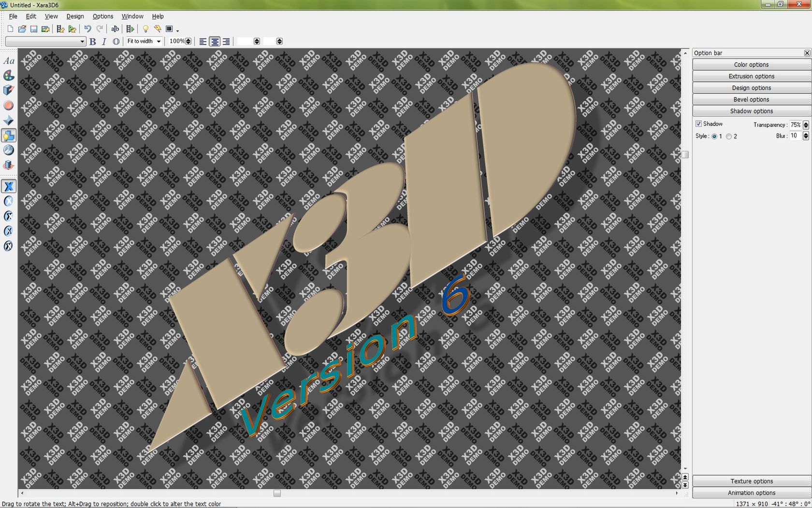
Task: Adjust the 100% zoom stepper
Action: point(188,42)
